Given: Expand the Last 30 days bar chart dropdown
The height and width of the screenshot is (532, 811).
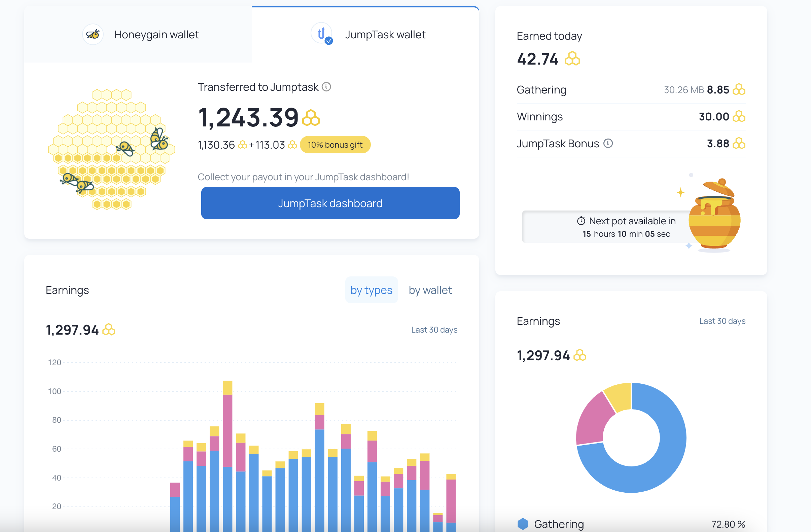Looking at the screenshot, I should click(434, 330).
